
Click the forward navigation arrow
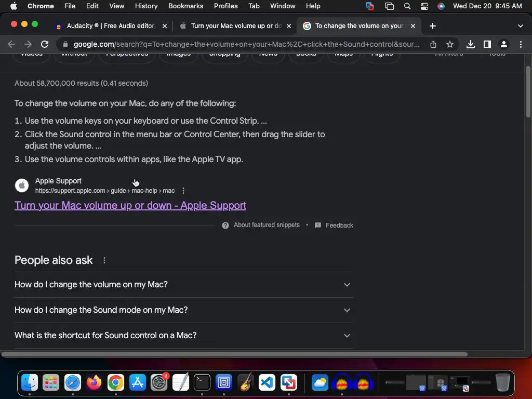click(28, 44)
